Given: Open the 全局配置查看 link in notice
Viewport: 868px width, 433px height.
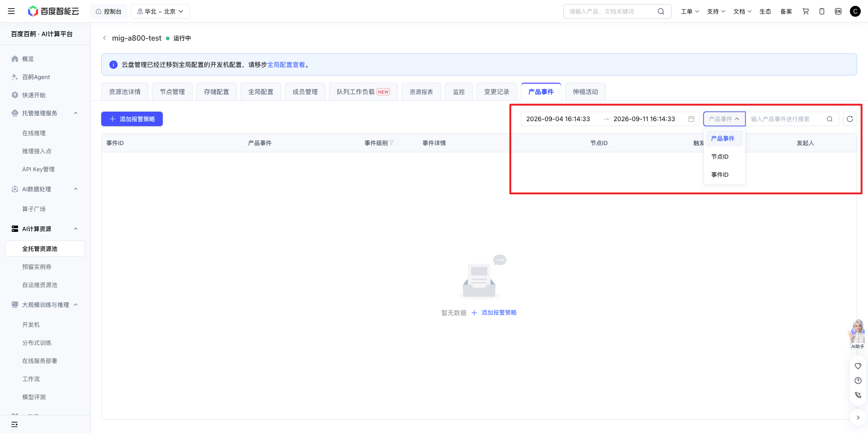Looking at the screenshot, I should tap(286, 65).
